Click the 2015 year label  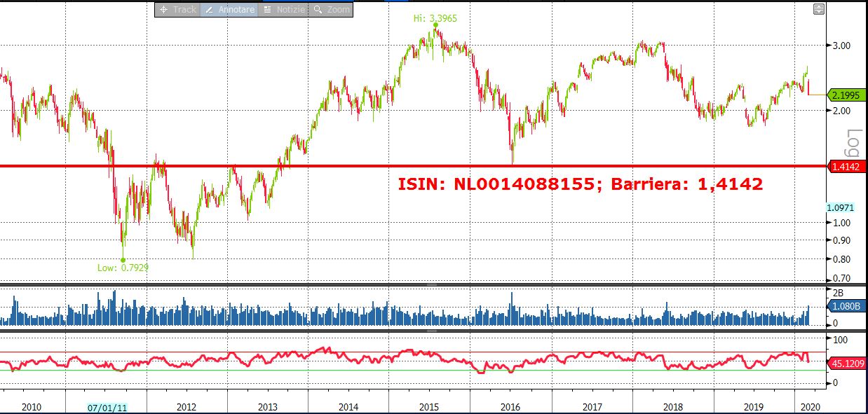429,407
